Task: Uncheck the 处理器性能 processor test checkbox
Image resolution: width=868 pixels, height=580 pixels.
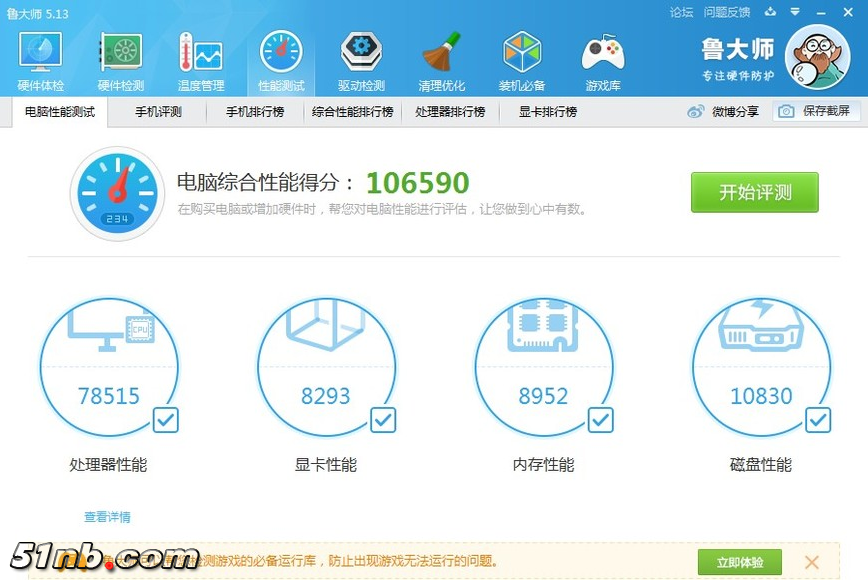Action: pos(166,420)
